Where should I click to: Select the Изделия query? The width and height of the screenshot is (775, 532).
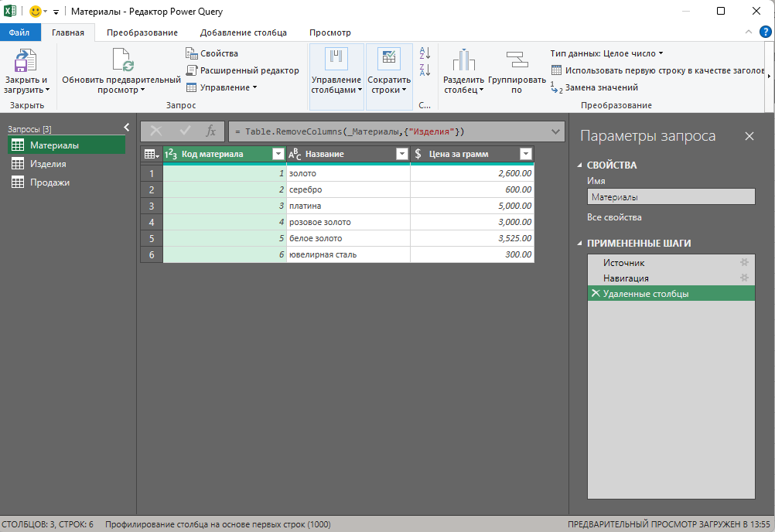(67, 163)
